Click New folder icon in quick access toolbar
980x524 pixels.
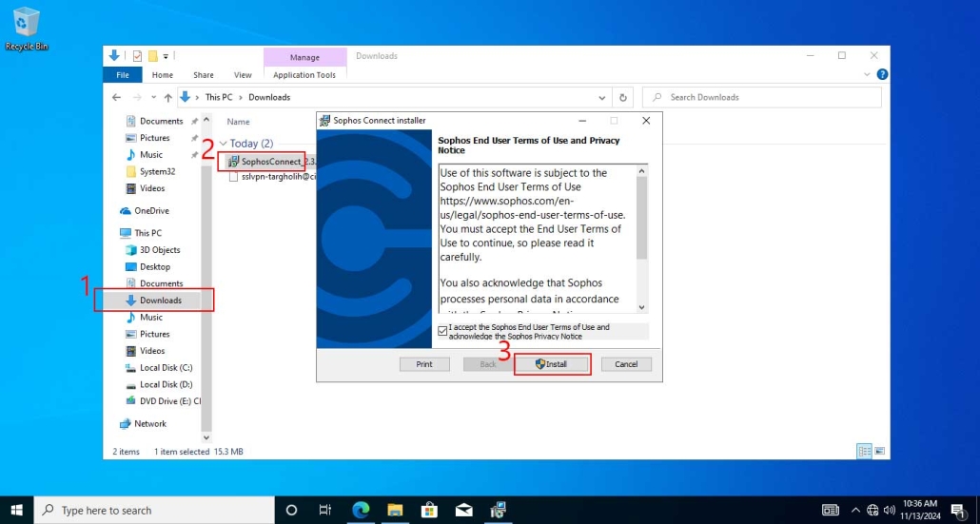pos(152,56)
